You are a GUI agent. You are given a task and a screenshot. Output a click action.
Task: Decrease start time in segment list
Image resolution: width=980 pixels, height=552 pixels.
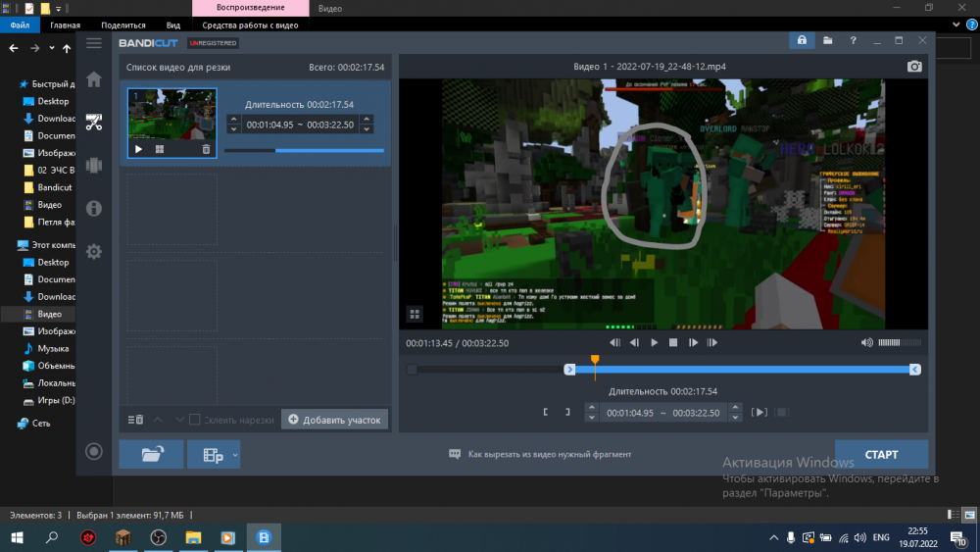[234, 129]
